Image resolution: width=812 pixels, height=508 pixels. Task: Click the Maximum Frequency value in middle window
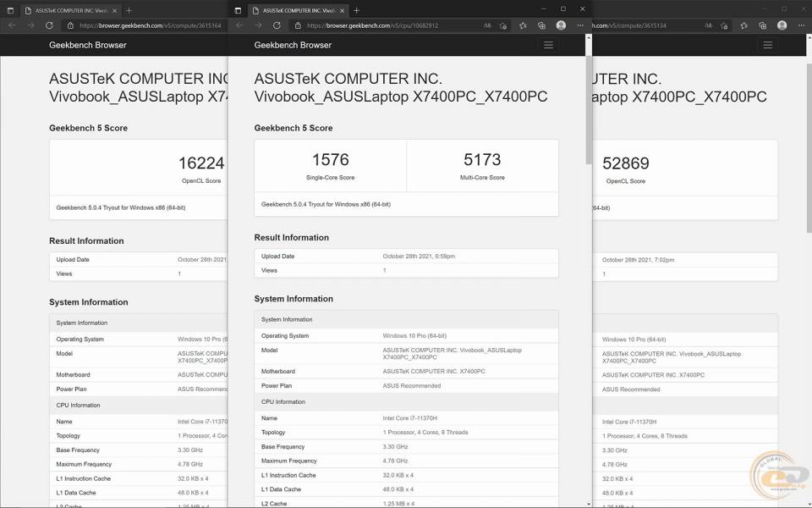pos(395,461)
